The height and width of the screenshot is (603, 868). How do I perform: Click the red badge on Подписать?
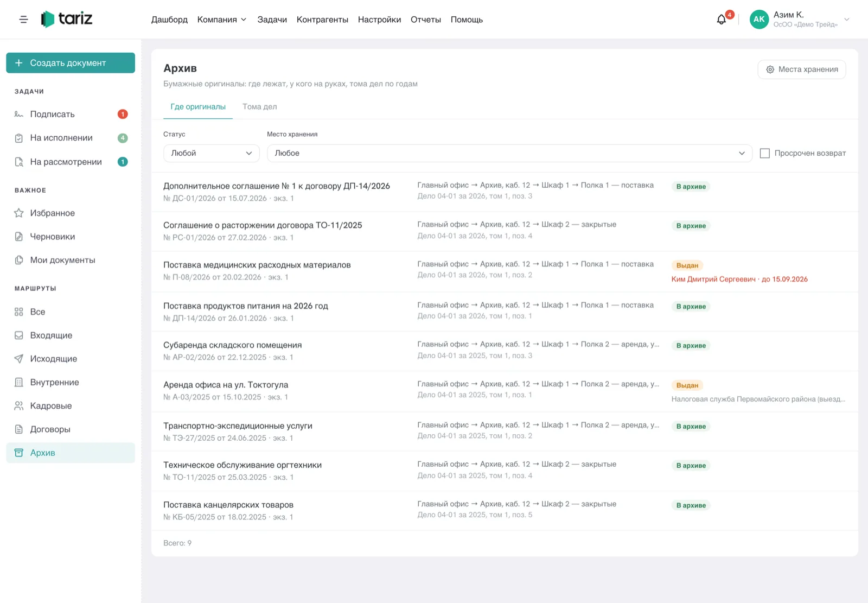coord(123,114)
